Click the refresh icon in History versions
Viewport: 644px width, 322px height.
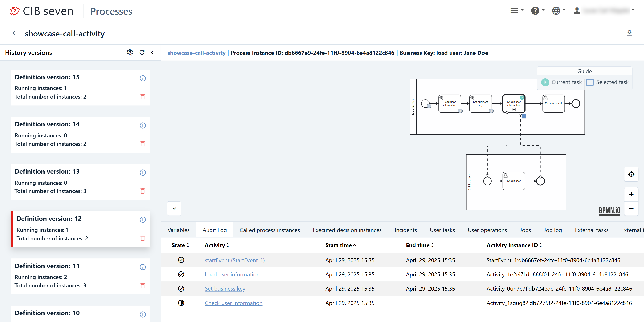tap(142, 52)
